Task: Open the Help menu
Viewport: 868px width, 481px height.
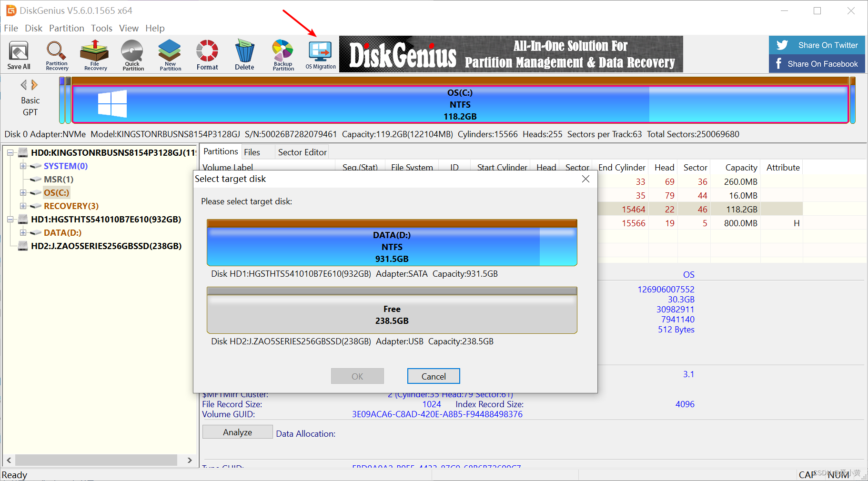Action: click(155, 28)
